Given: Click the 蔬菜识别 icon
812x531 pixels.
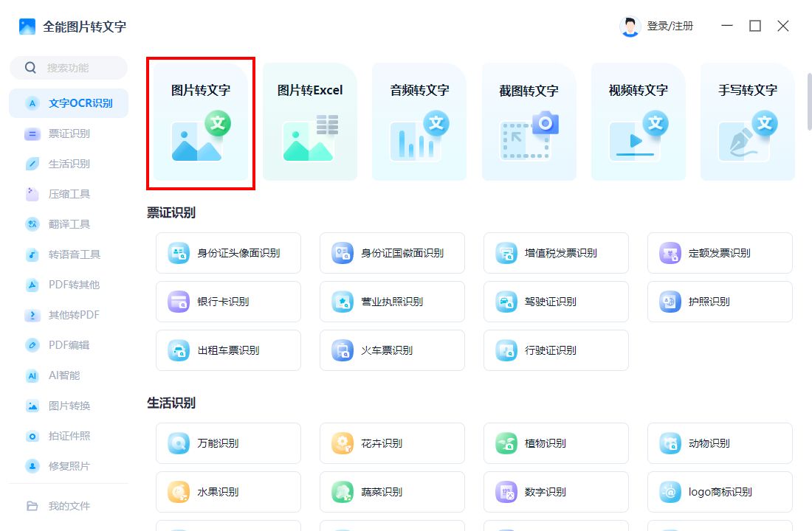Looking at the screenshot, I should click(x=343, y=492).
